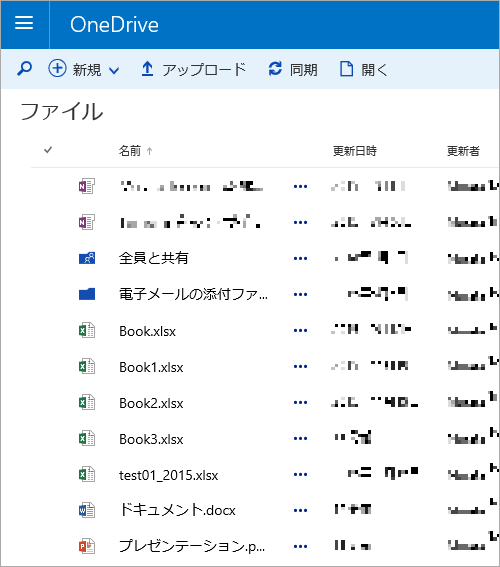Screen dimensions: 500x567
Task: Open the hamburger navigation menu
Action: pyautogui.click(x=24, y=23)
